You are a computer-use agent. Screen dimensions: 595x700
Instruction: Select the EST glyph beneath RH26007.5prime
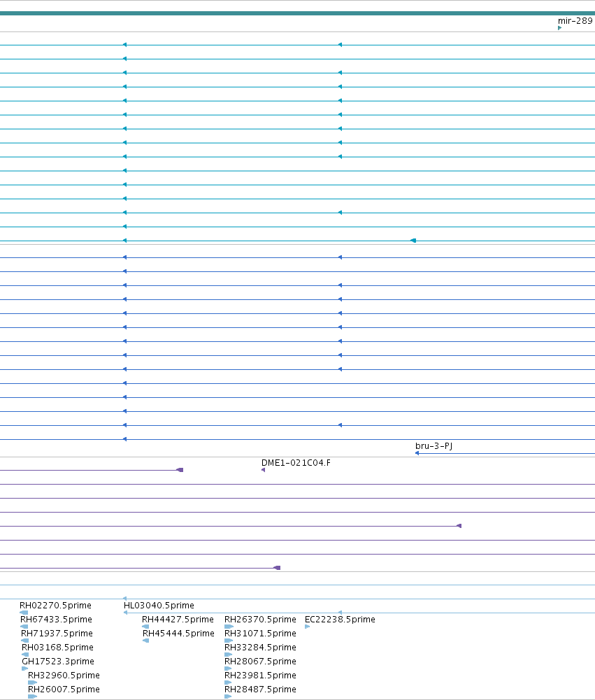(33, 697)
